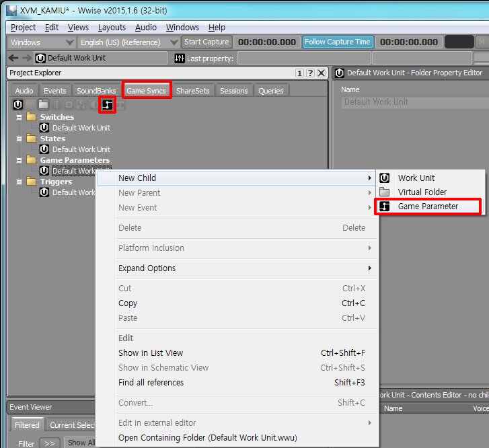Open the Platform Inclusion submenu
The width and height of the screenshot is (489, 448).
[x=237, y=248]
